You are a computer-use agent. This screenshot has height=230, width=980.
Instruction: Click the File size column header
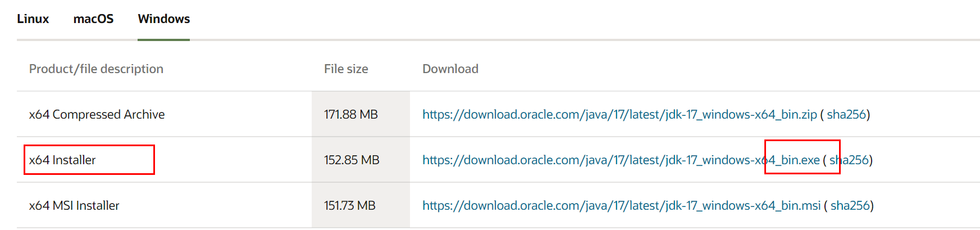pyautogui.click(x=346, y=69)
